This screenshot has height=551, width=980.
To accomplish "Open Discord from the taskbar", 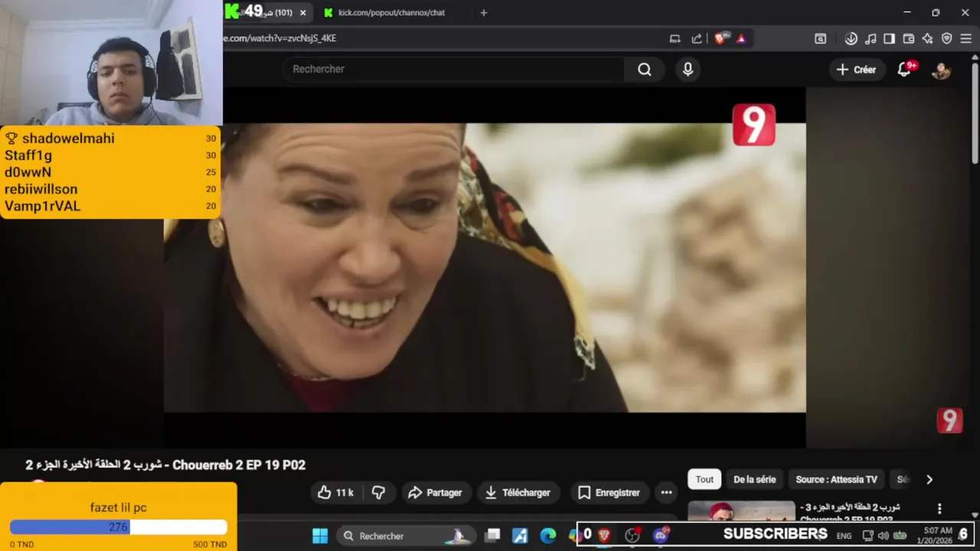I will click(661, 535).
